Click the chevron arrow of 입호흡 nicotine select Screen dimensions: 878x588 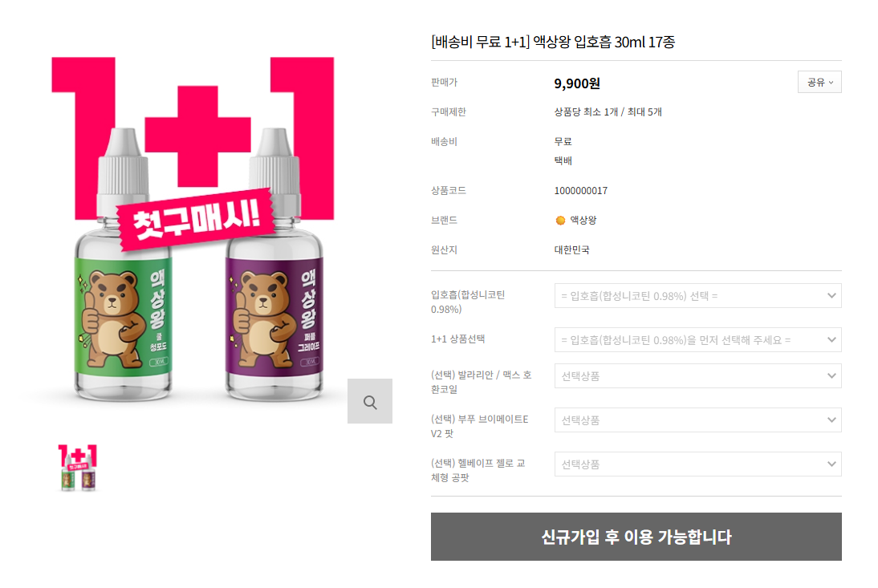pos(831,295)
